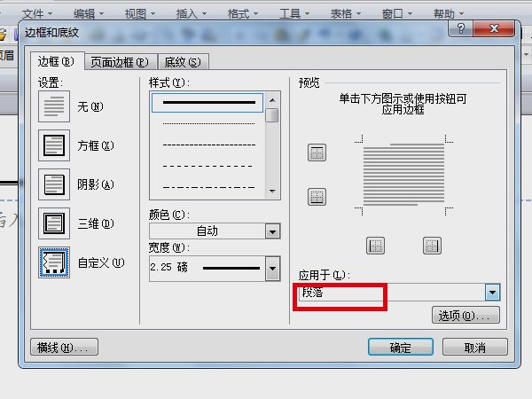This screenshot has height=399, width=532.
Task: Click the style list scrollbar thumb
Action: 272,115
